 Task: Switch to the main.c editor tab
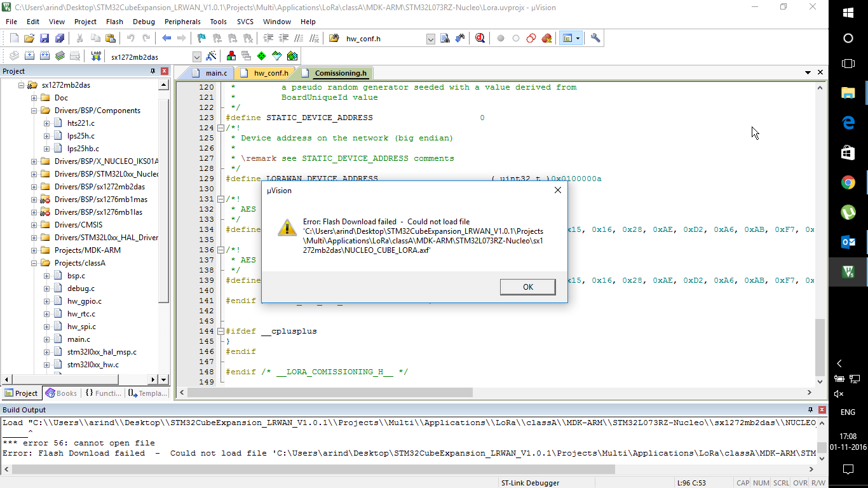tap(215, 73)
